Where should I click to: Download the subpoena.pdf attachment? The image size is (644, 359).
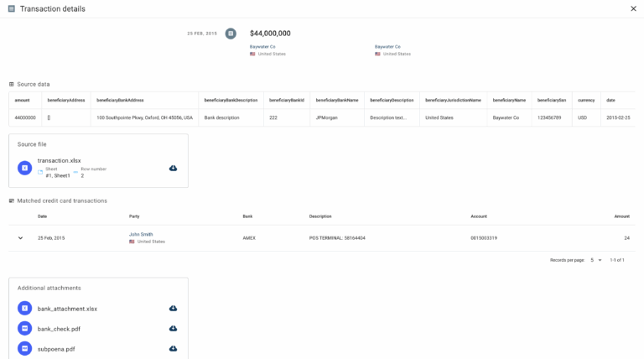point(173,349)
